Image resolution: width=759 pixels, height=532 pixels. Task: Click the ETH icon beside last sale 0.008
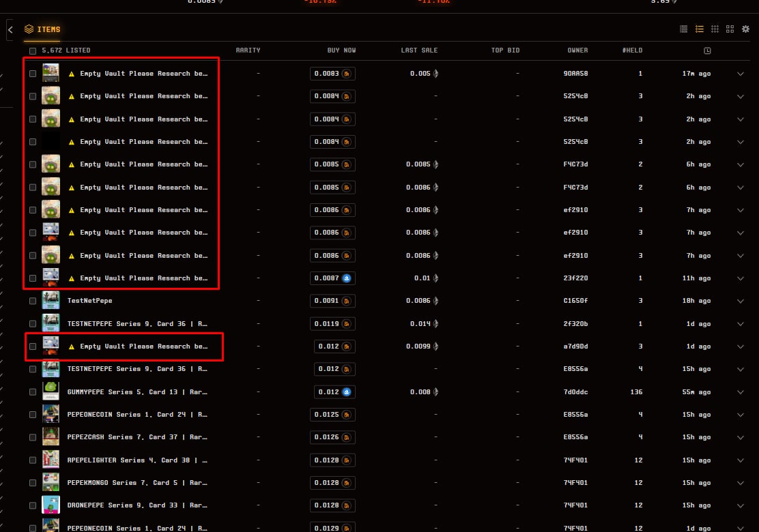coord(435,391)
